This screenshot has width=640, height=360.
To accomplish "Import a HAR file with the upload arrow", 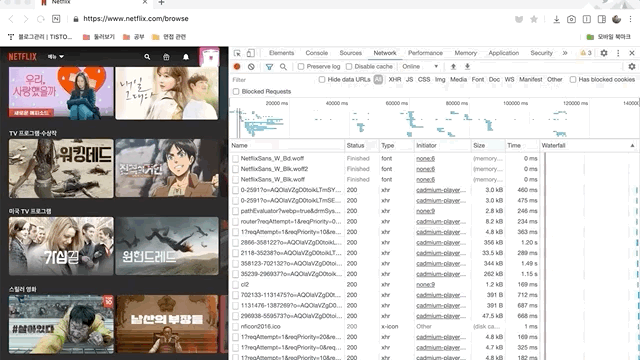I will pos(453,67).
